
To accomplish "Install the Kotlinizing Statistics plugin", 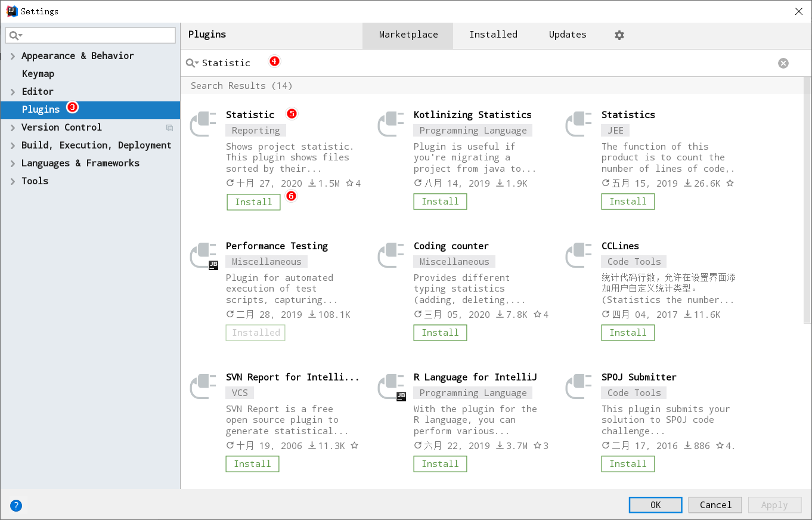I will point(440,202).
